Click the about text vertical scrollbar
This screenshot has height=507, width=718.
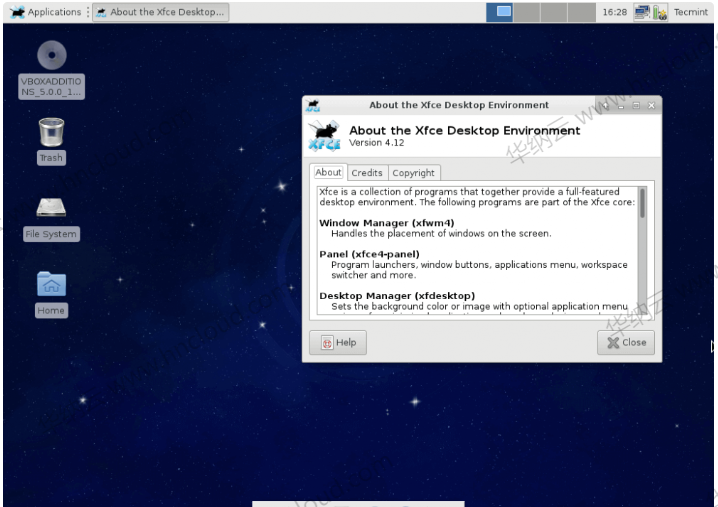tap(642, 250)
